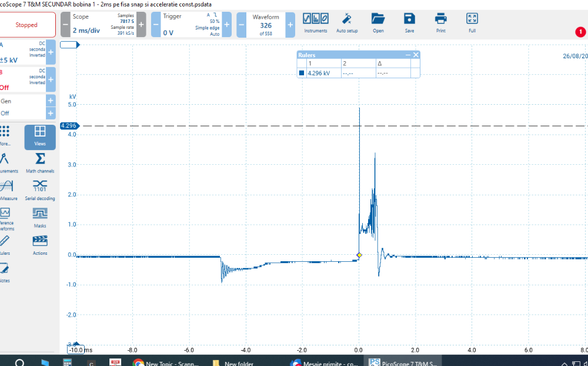Open the Serial decoding tool
The height and width of the screenshot is (366, 588).
[40, 190]
